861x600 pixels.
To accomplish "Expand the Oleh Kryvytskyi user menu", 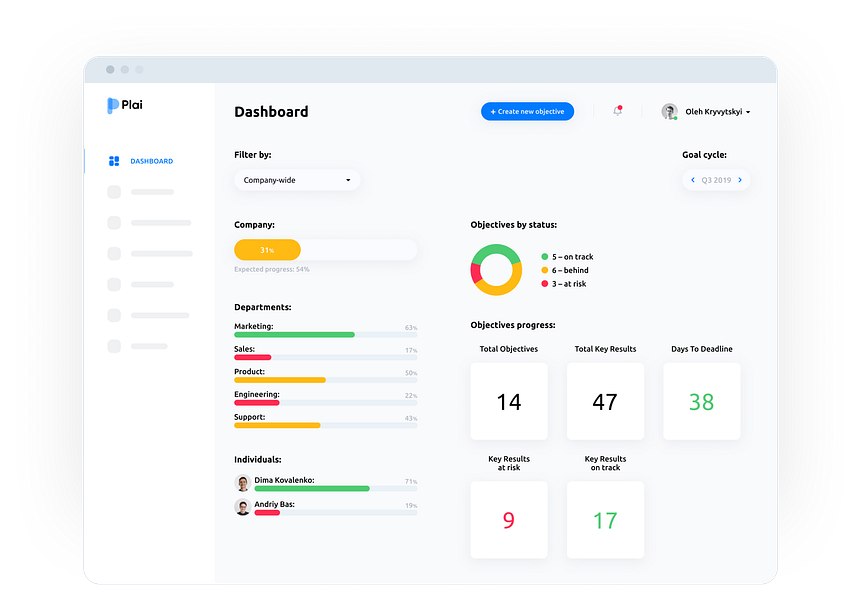I will 747,112.
